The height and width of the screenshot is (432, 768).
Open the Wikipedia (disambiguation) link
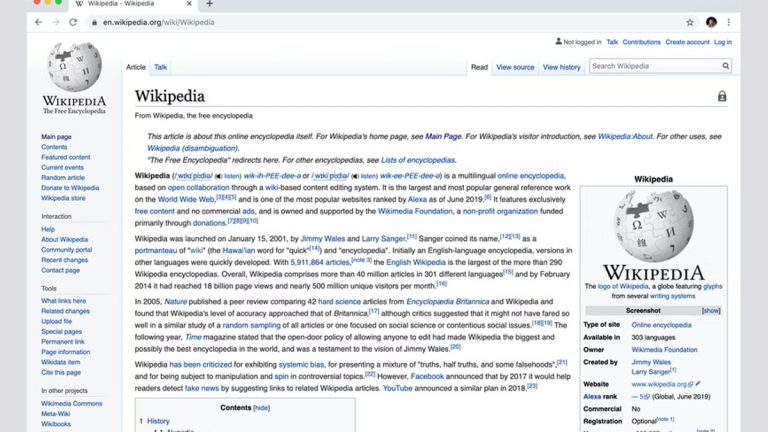tap(192, 148)
